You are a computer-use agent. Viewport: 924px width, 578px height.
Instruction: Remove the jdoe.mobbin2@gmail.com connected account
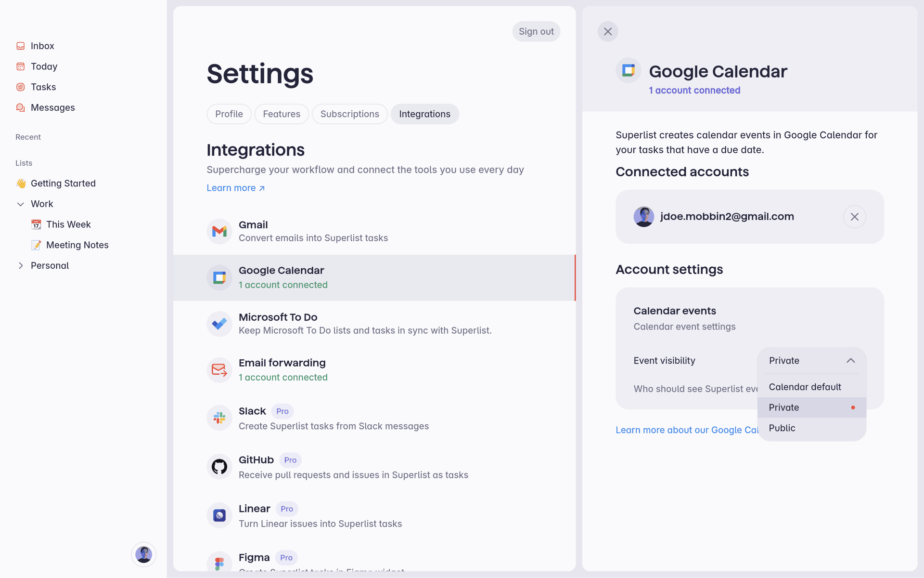click(x=854, y=217)
